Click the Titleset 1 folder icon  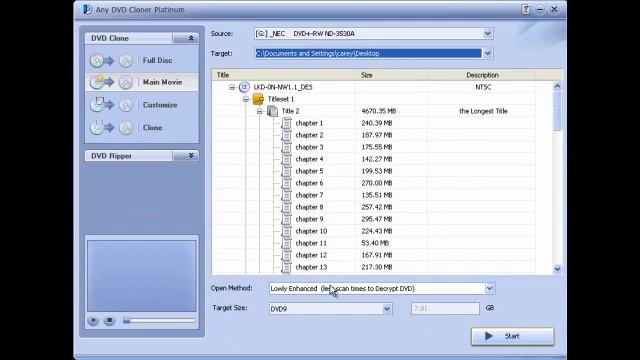coord(258,99)
